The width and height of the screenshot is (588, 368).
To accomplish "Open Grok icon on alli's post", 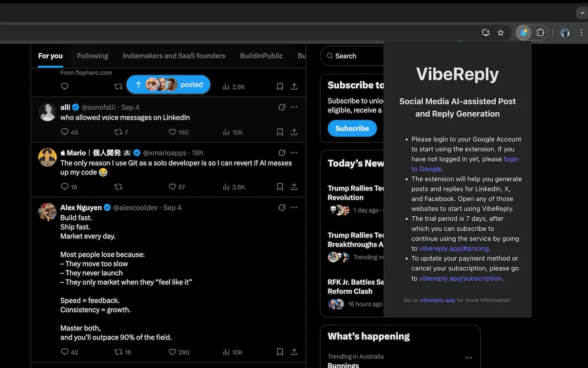I will (282, 107).
